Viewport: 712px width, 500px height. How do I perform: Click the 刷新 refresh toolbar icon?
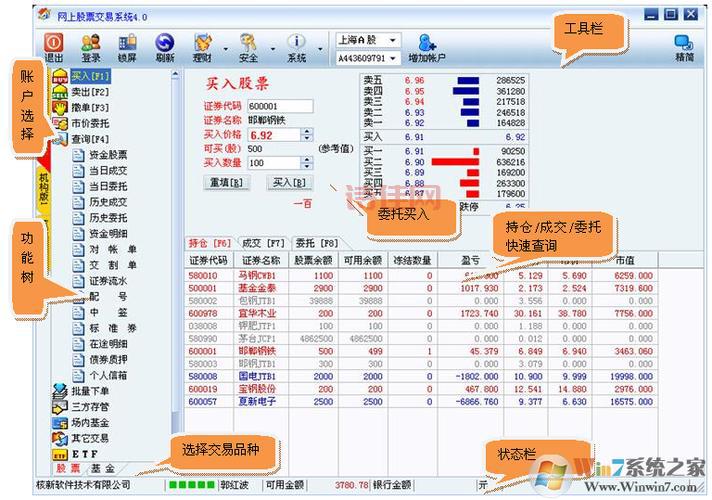coord(164,47)
